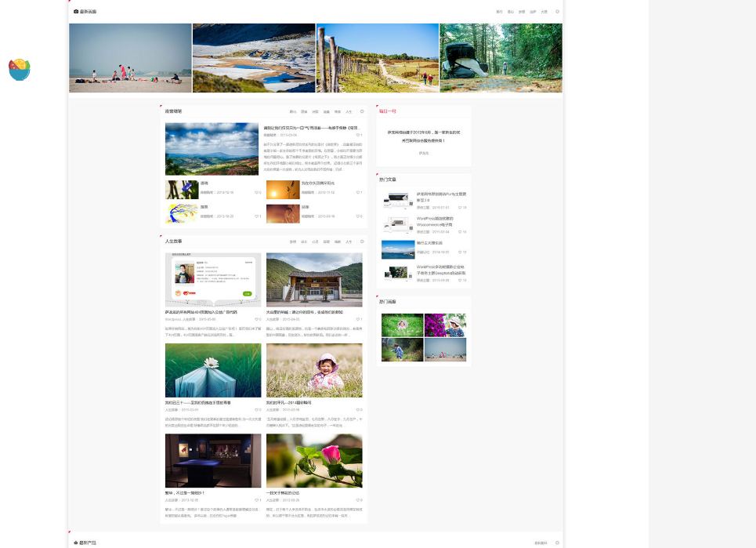756x548 pixels.
Task: Select the 人生 tab in 雨管随笔 section
Action: coord(349,111)
